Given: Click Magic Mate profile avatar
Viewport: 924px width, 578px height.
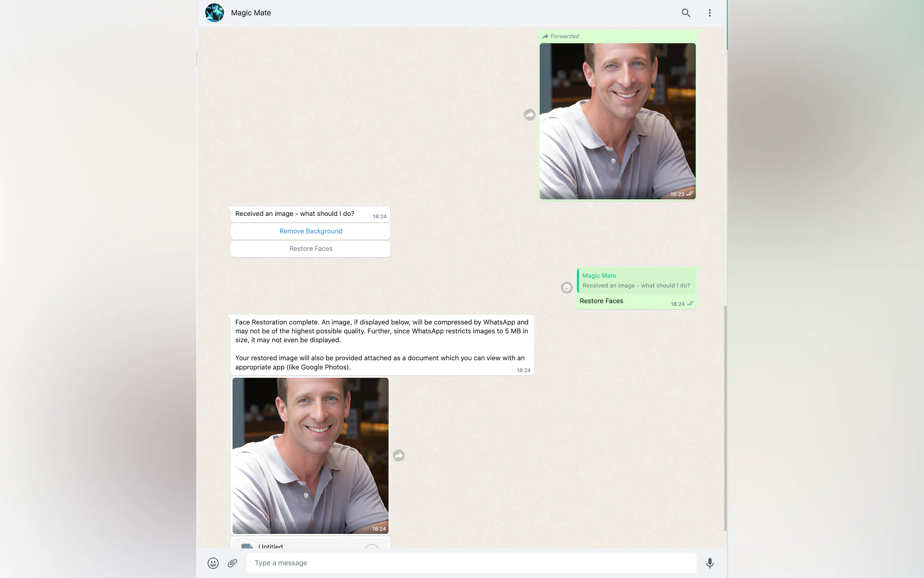Looking at the screenshot, I should [x=214, y=13].
